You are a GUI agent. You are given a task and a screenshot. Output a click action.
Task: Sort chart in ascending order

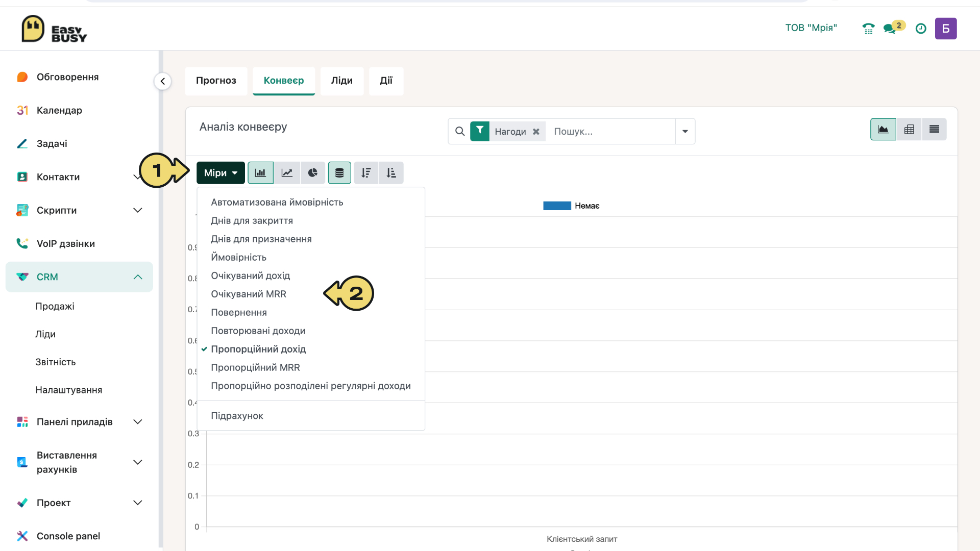click(391, 173)
